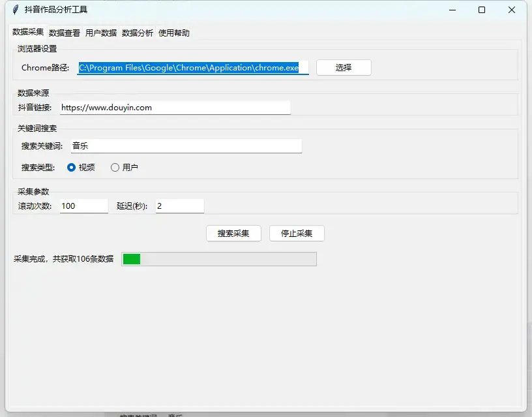532x417 pixels.
Task: Click the 延迟(秒) field showing 2
Action: pyautogui.click(x=179, y=206)
